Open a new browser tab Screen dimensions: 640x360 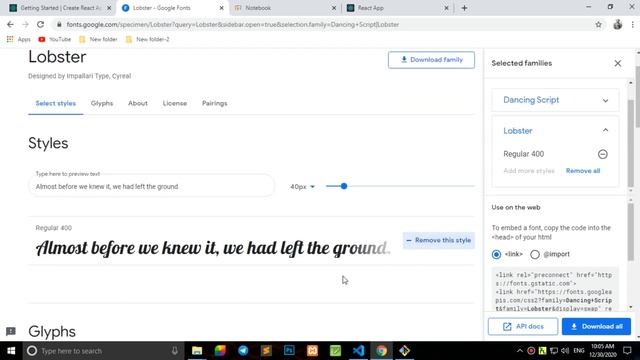(464, 8)
